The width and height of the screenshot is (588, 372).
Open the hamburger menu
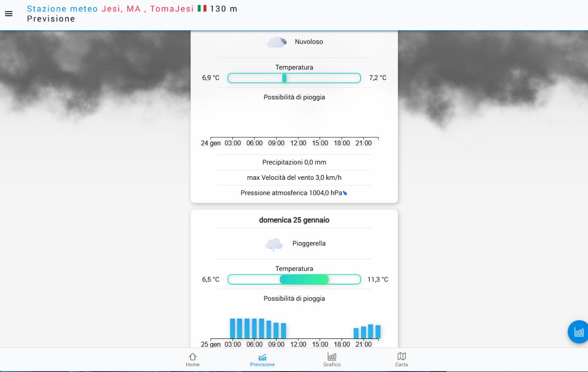[9, 14]
